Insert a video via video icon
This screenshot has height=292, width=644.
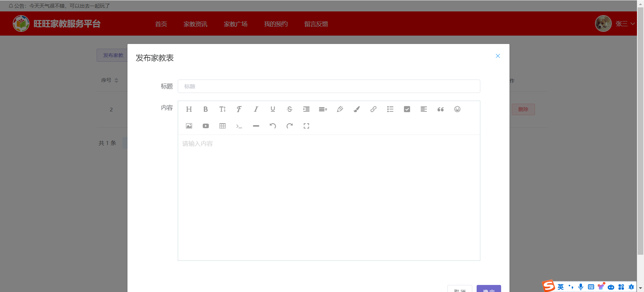(206, 126)
